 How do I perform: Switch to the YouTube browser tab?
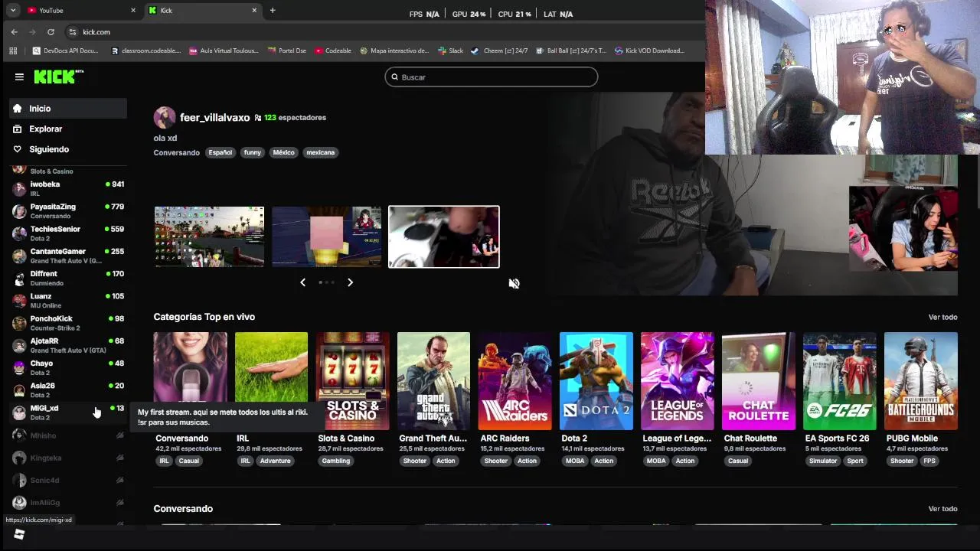(x=80, y=10)
